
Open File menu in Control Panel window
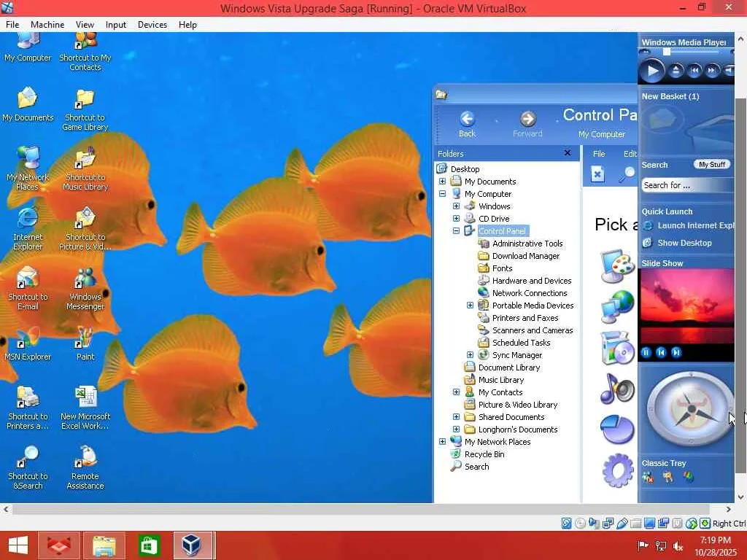coord(599,154)
